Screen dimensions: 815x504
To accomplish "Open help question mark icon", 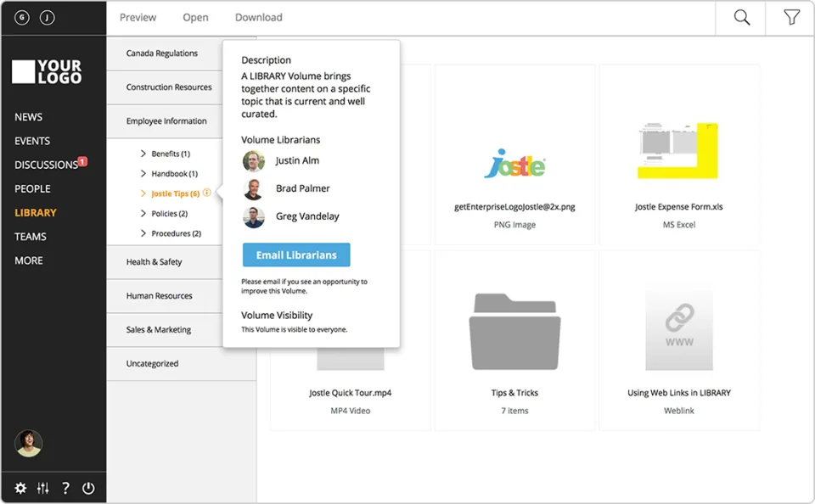I will click(x=65, y=488).
